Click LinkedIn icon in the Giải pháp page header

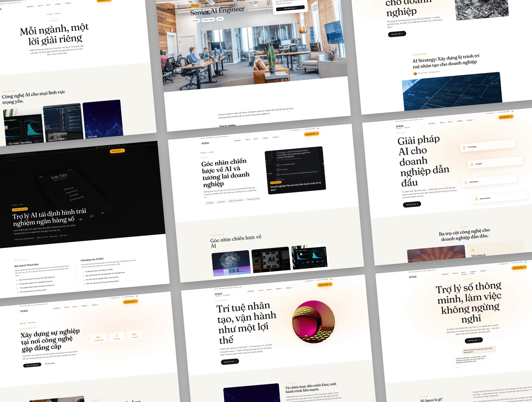click(512, 111)
